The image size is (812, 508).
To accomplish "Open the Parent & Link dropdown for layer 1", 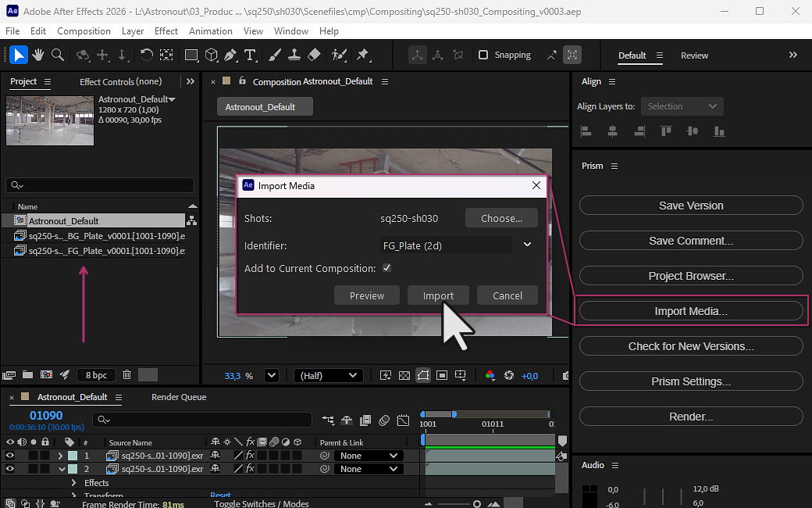I will [369, 455].
